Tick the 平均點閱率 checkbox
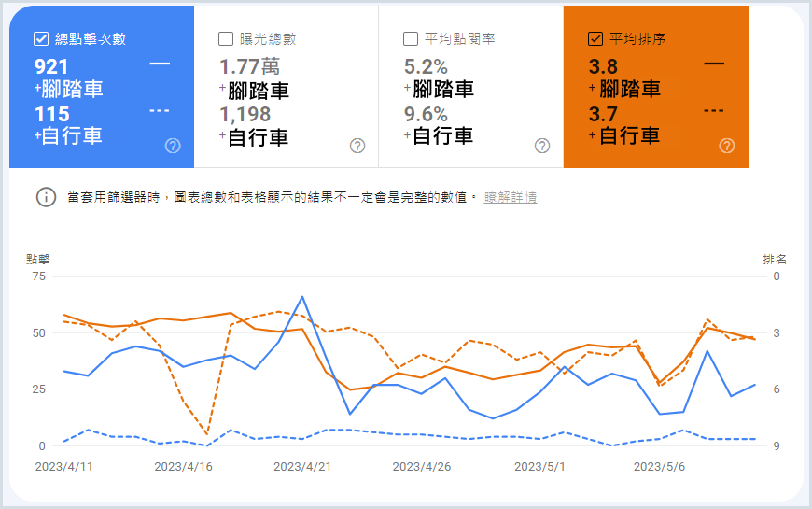Viewport: 812px width, 509px height. tap(411, 39)
